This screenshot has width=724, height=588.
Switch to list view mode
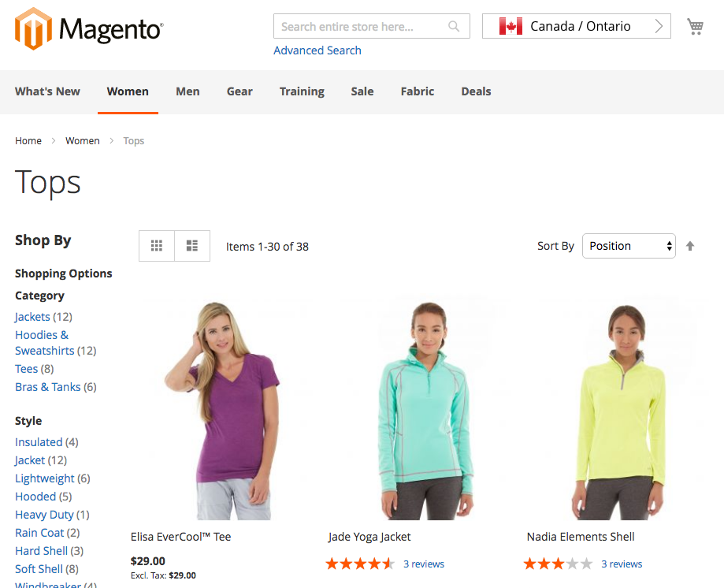192,246
